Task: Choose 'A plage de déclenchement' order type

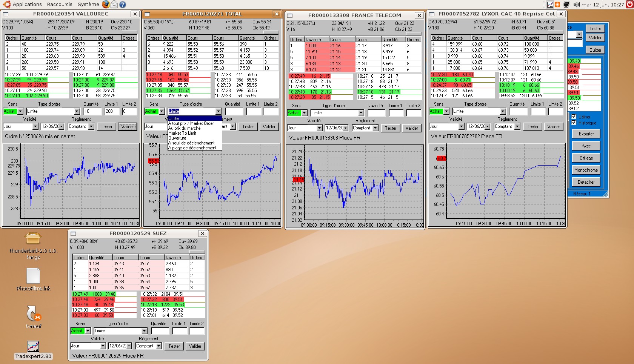Action: point(195,148)
